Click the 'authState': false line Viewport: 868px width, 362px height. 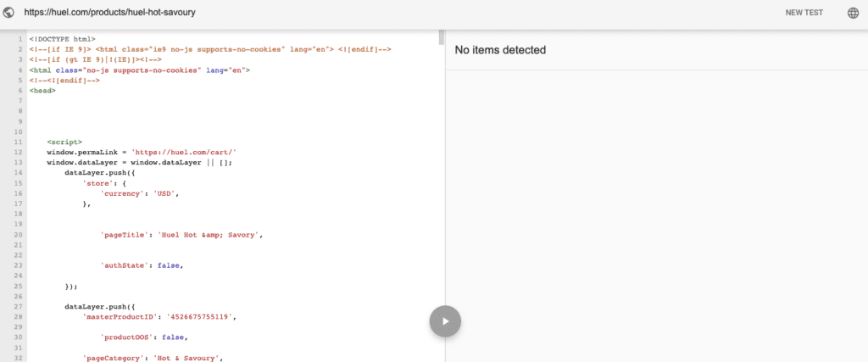click(x=142, y=265)
